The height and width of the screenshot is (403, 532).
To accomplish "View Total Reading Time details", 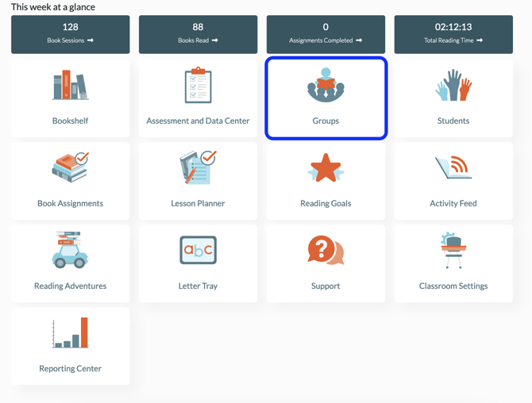I will [x=453, y=34].
